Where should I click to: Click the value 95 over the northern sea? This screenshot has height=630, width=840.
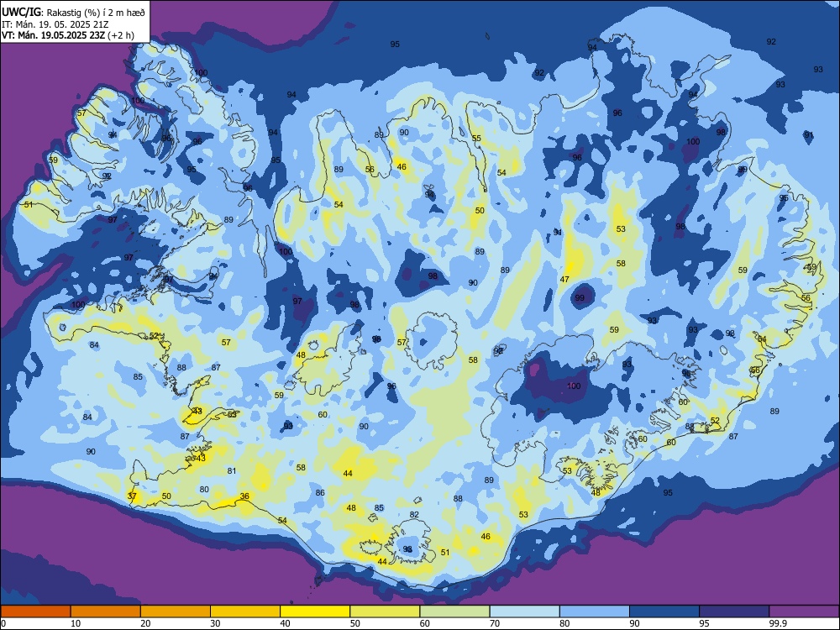(395, 44)
